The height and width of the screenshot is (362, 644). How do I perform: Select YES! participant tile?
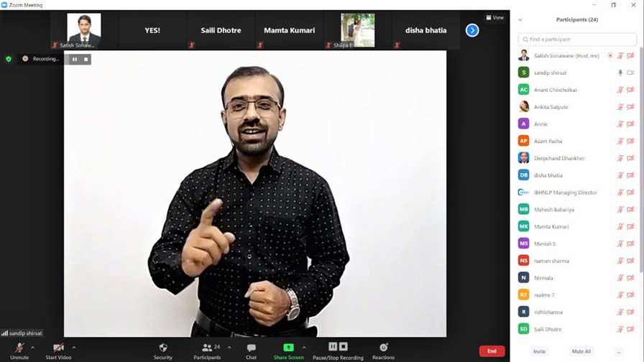(152, 30)
